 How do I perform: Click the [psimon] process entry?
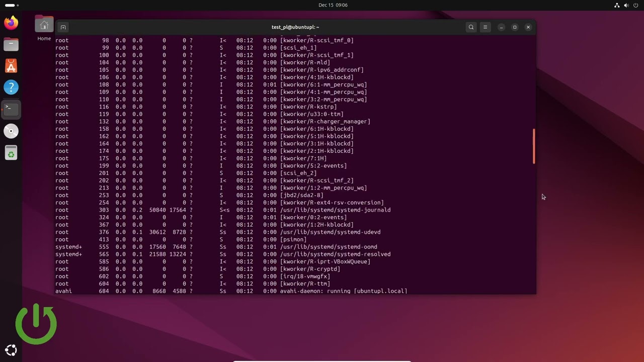point(293,240)
